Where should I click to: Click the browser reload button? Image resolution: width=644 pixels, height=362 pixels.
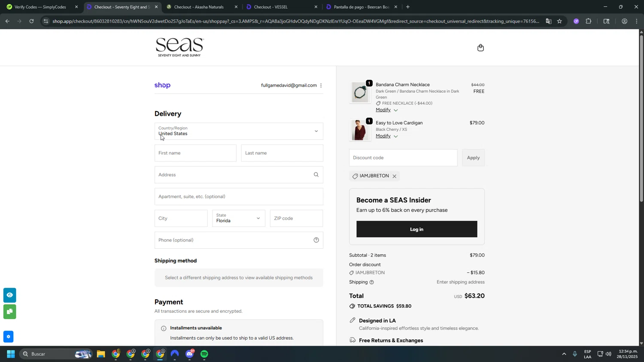(31, 21)
